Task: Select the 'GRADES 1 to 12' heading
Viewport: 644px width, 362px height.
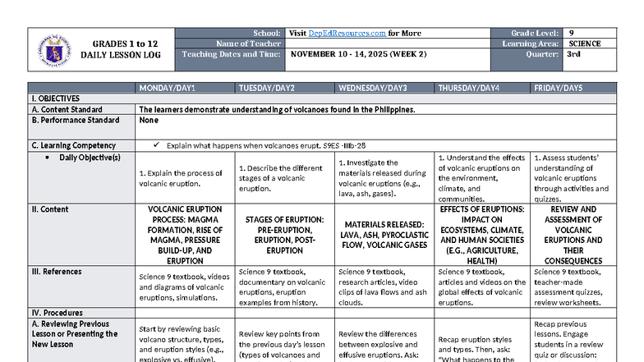Action: [x=125, y=44]
